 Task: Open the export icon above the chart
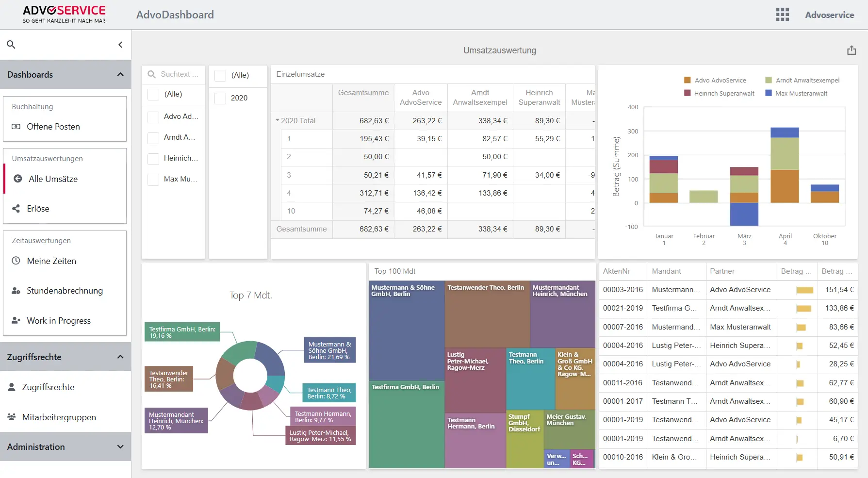pos(851,50)
